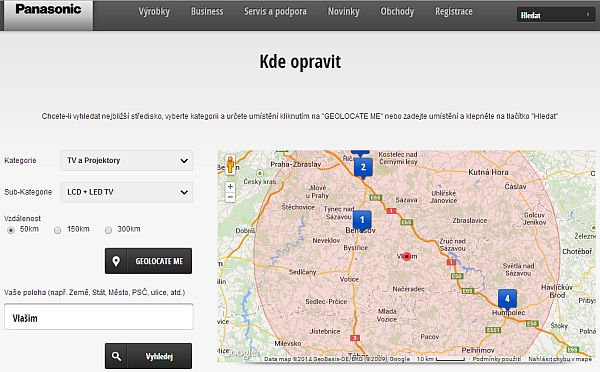Screen dimensions: 600x372
Task: Select map marker number 2
Action: click(x=363, y=168)
